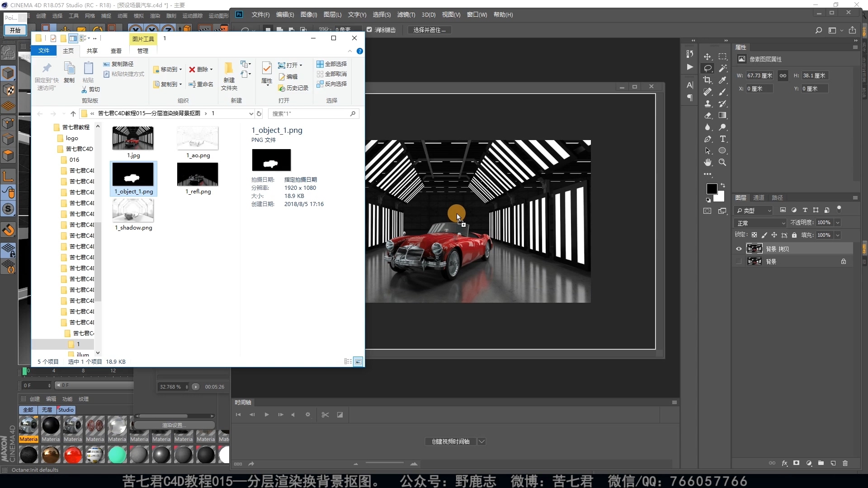The width and height of the screenshot is (868, 488).
Task: Open the 移动到 dropdown in Explorer
Action: pos(168,70)
